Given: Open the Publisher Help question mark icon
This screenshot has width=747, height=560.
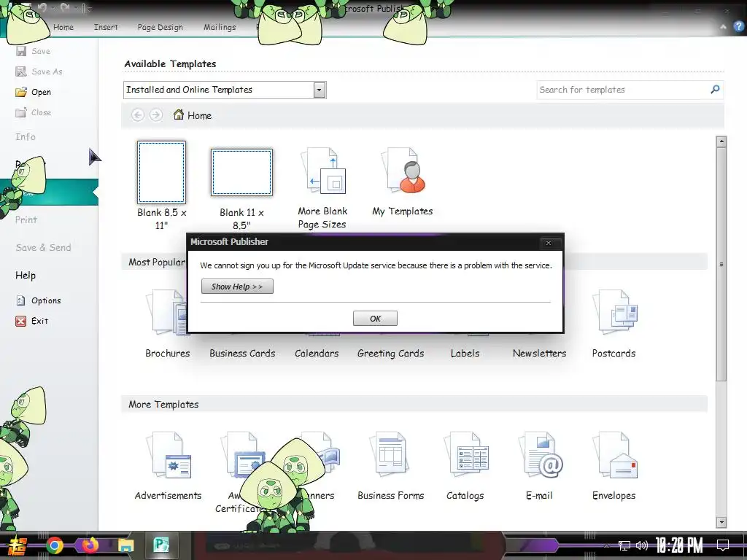Looking at the screenshot, I should pyautogui.click(x=738, y=26).
